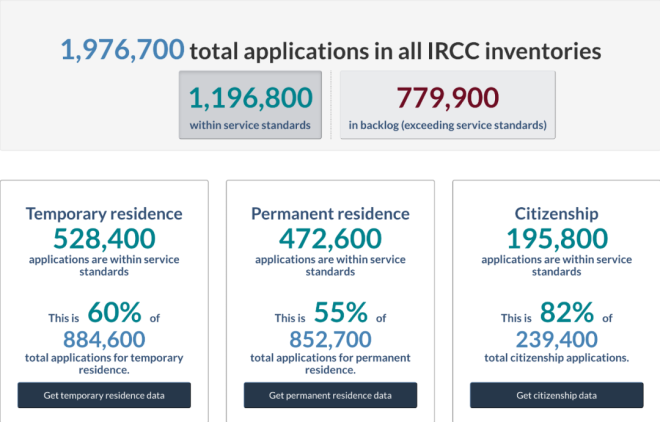This screenshot has width=660, height=422.
Task: Click the 239,400 total citizenship applications number
Action: 556,339
